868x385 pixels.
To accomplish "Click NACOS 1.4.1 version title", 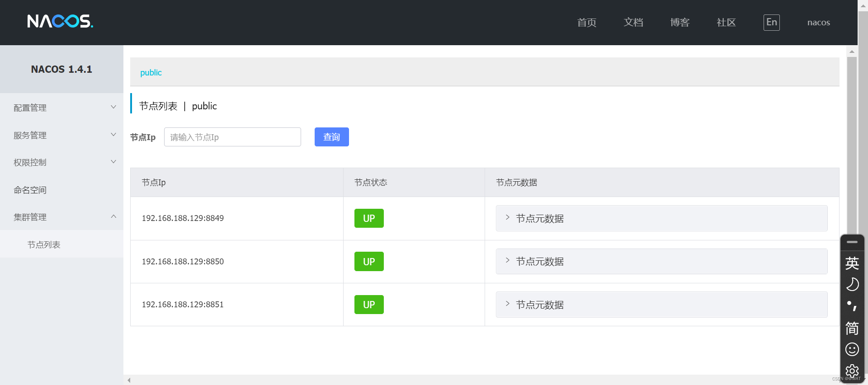I will click(x=61, y=69).
